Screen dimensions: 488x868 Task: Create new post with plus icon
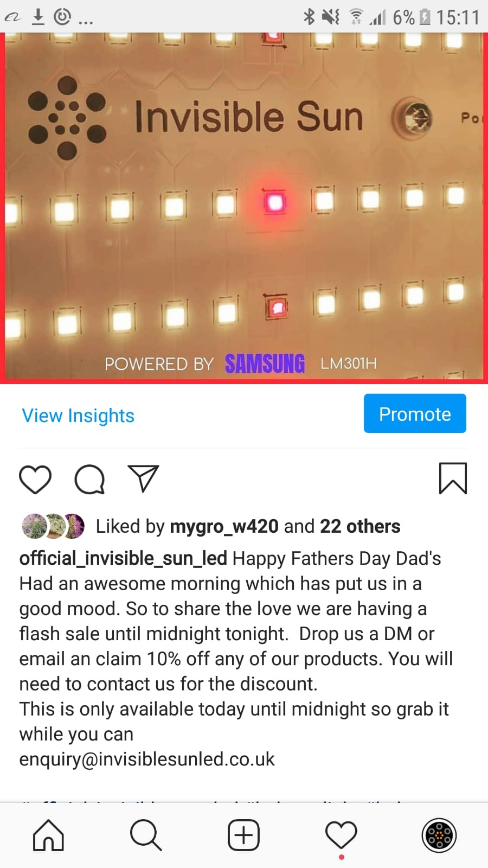tap(243, 835)
